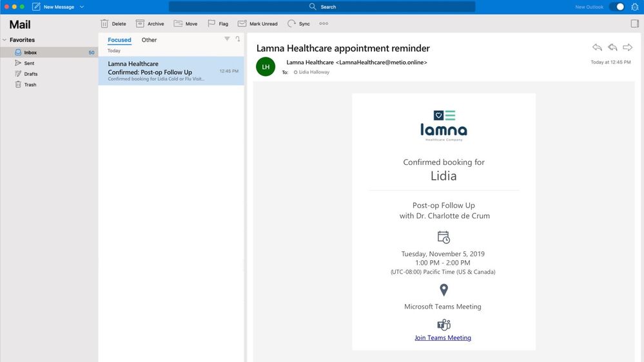Screen dimensions: 644x362
Task: Click the 'Microsoft Teams Meeting' location text
Action: pos(443,307)
